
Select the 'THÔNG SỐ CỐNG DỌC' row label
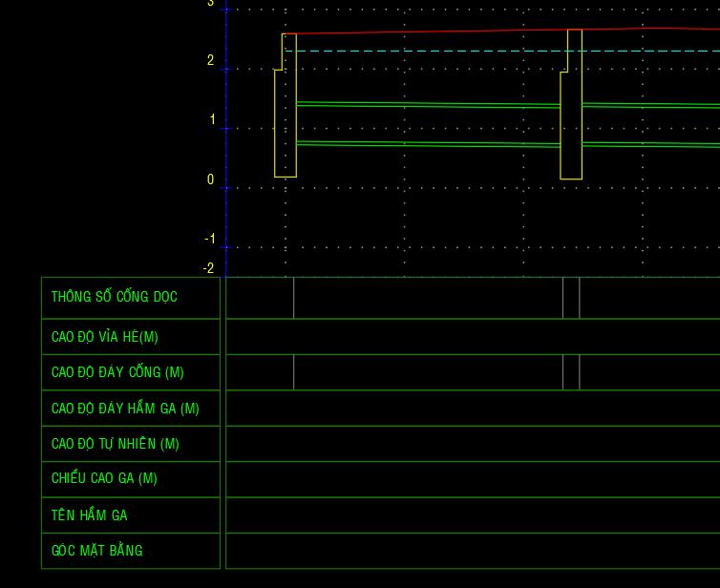coord(115,297)
